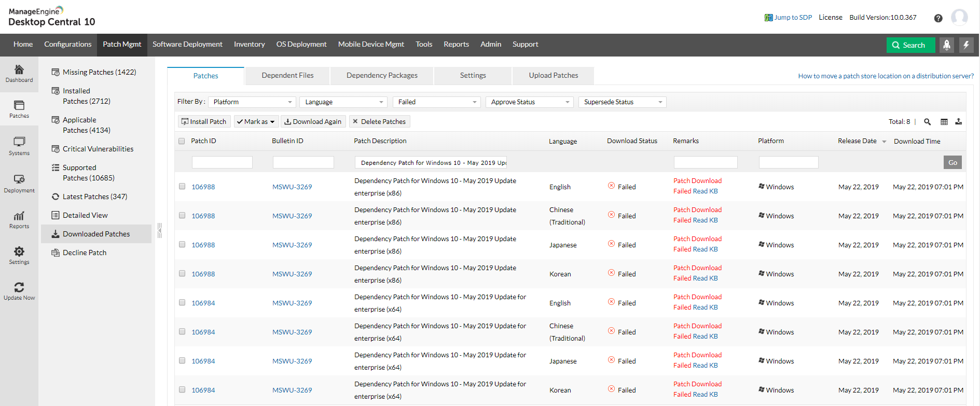Switch to the Upload Patches tab

click(x=554, y=76)
